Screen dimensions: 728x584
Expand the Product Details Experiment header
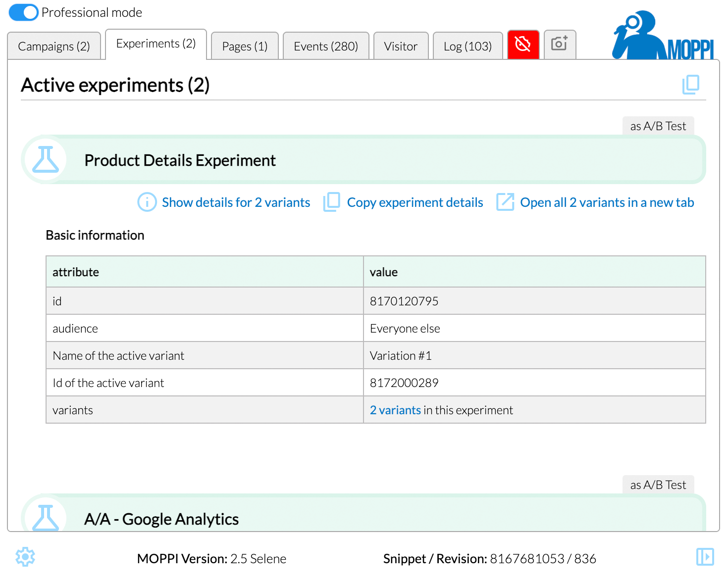pyautogui.click(x=180, y=160)
